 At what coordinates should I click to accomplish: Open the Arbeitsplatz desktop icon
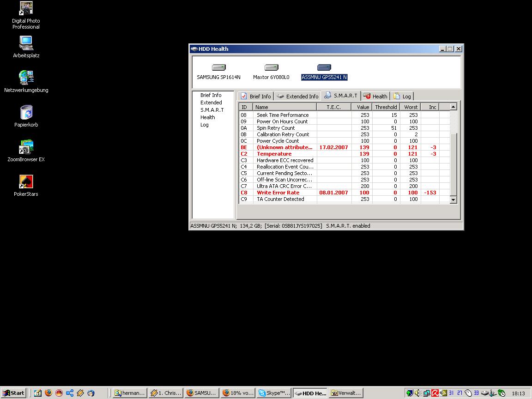click(x=26, y=47)
